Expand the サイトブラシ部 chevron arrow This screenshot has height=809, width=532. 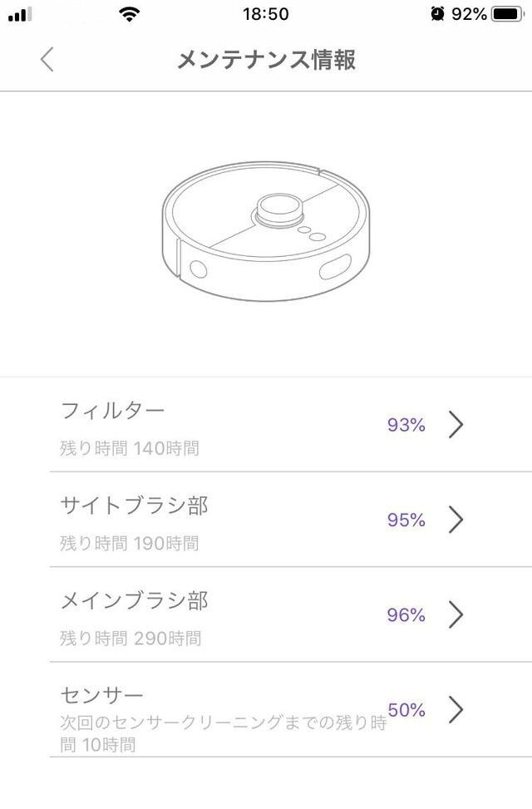click(455, 520)
